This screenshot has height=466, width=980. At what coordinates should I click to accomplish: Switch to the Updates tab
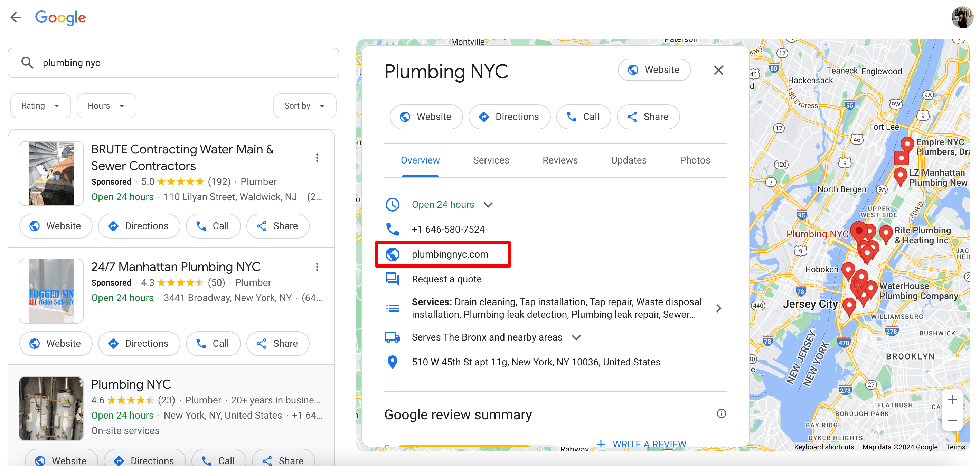point(629,160)
